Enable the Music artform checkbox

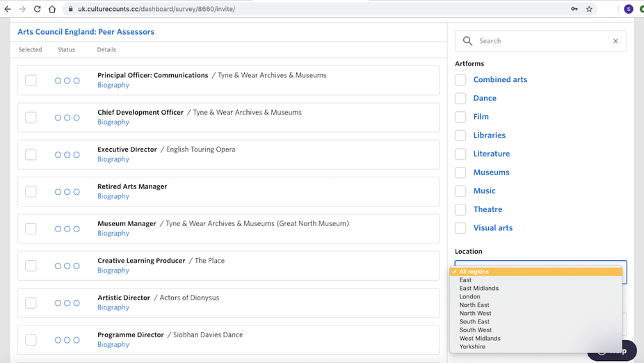coord(460,191)
